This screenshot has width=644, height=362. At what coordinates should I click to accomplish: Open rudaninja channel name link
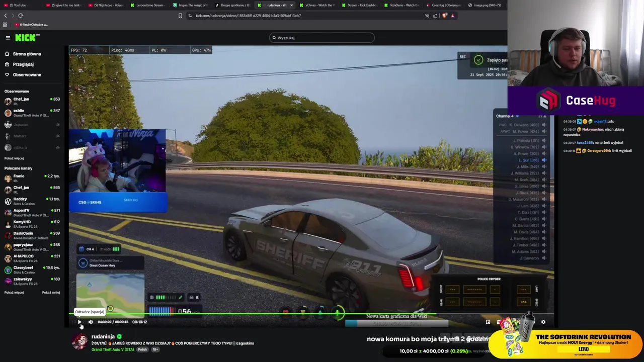point(103,336)
